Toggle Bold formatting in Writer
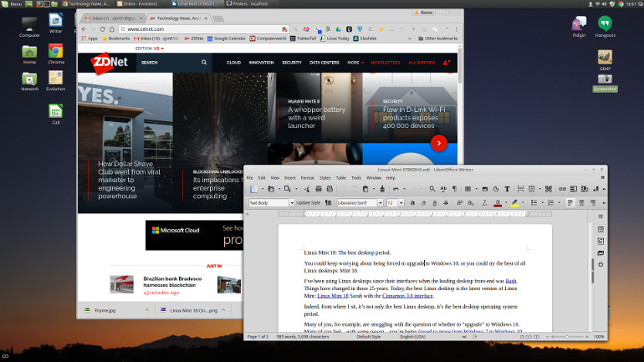The width and height of the screenshot is (644, 362). click(x=412, y=203)
